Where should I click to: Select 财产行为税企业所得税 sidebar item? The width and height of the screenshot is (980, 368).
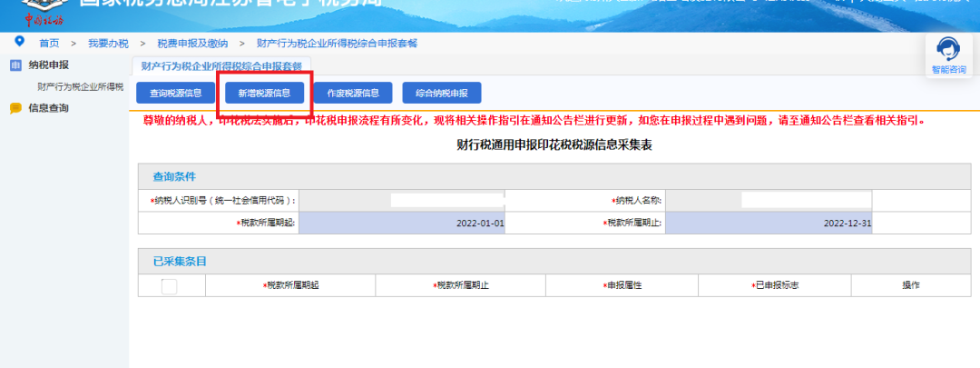pos(80,87)
